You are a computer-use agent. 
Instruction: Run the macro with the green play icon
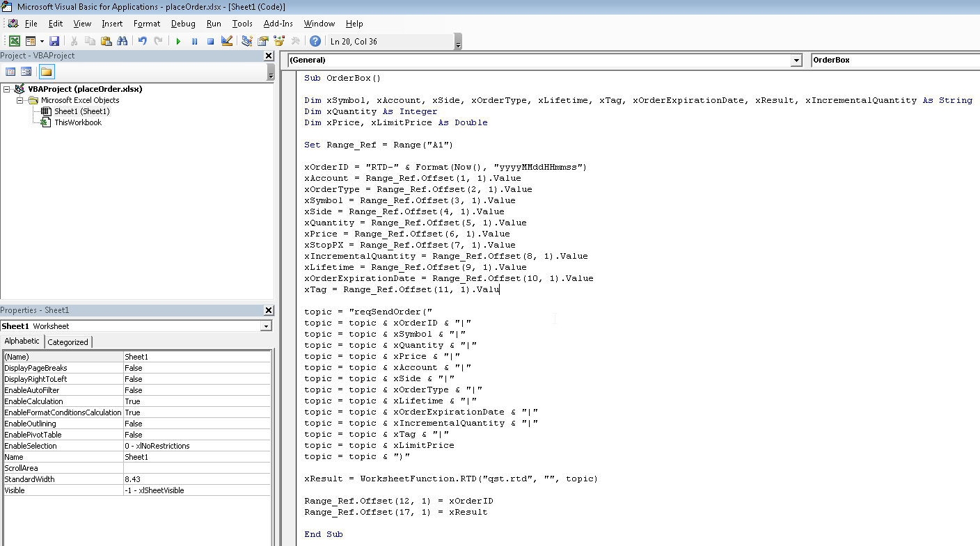(x=178, y=42)
